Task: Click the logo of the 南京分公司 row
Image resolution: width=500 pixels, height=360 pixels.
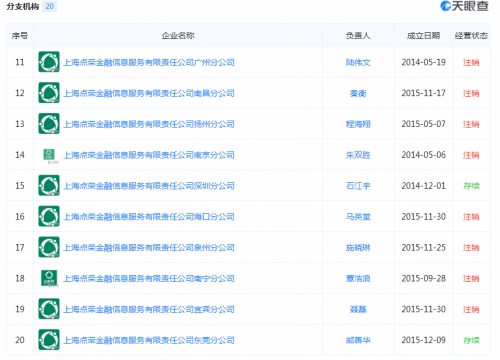Action: point(49,155)
